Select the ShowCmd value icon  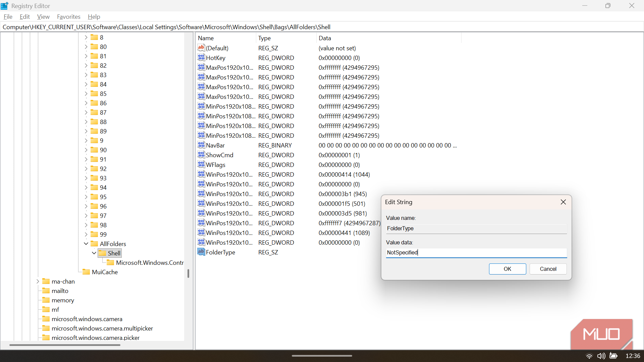(201, 155)
